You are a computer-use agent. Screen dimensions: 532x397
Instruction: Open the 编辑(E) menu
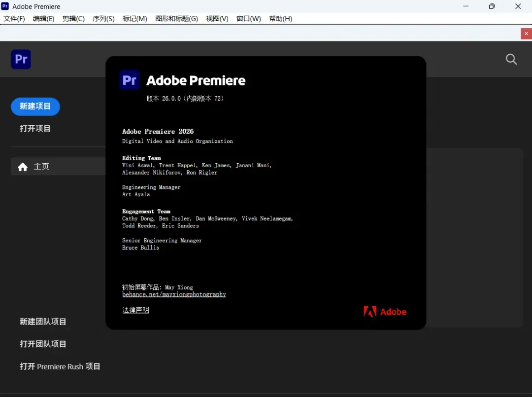[44, 19]
